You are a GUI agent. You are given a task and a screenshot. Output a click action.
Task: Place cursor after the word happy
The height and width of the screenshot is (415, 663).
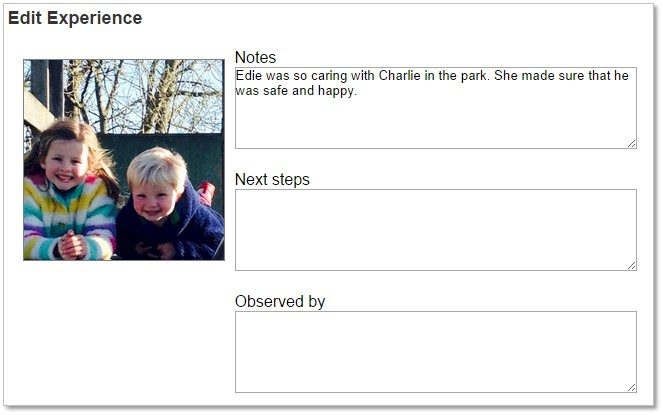[355, 91]
